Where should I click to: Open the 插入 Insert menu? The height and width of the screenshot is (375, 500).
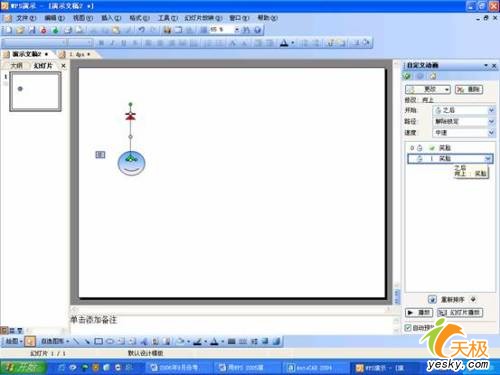[x=111, y=18]
